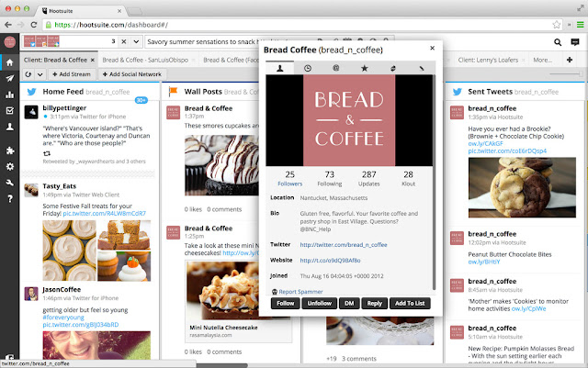Bookmark page with the star icon
The height and width of the screenshot is (368, 588).
pyautogui.click(x=557, y=25)
